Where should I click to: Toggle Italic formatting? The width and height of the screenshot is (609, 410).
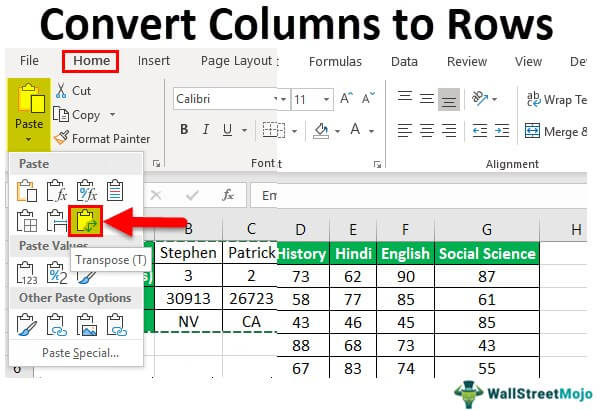click(x=207, y=131)
